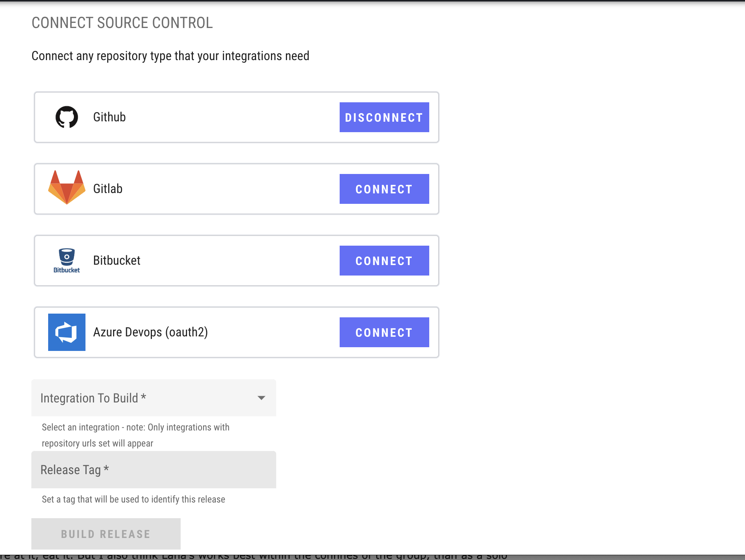Click the Github label text
The image size is (745, 560).
(x=109, y=117)
